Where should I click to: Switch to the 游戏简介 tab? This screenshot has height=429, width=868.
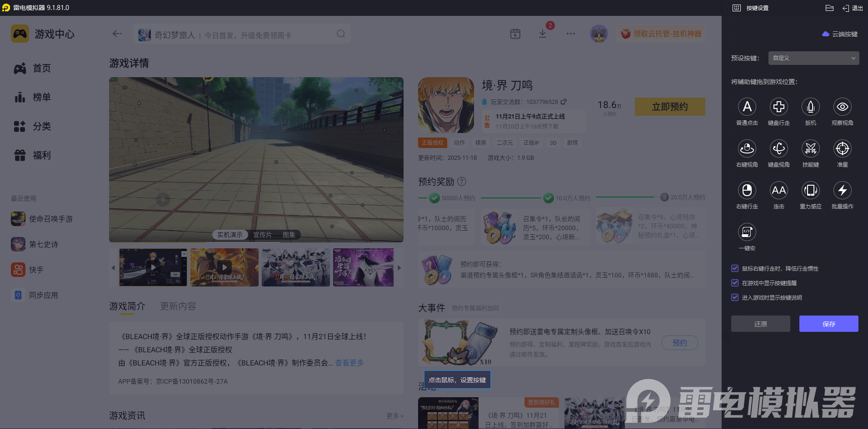127,306
